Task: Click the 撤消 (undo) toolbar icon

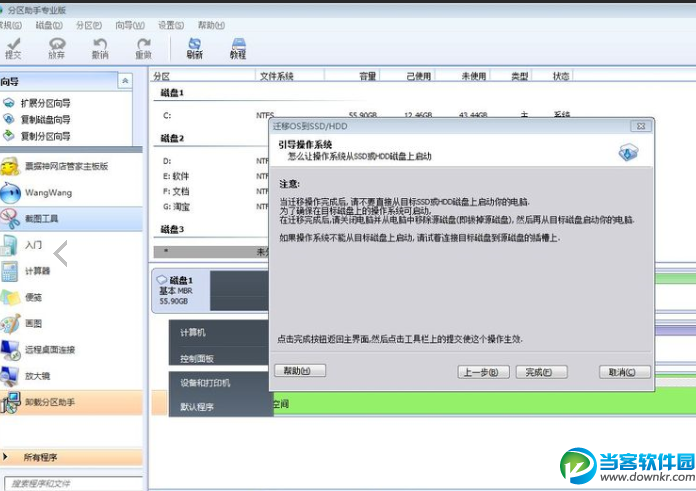Action: point(100,48)
